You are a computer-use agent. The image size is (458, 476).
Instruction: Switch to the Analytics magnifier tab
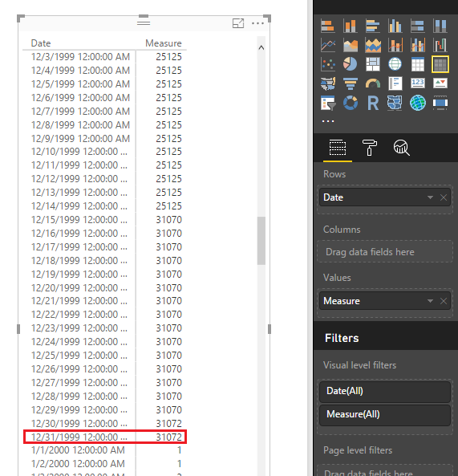(401, 148)
